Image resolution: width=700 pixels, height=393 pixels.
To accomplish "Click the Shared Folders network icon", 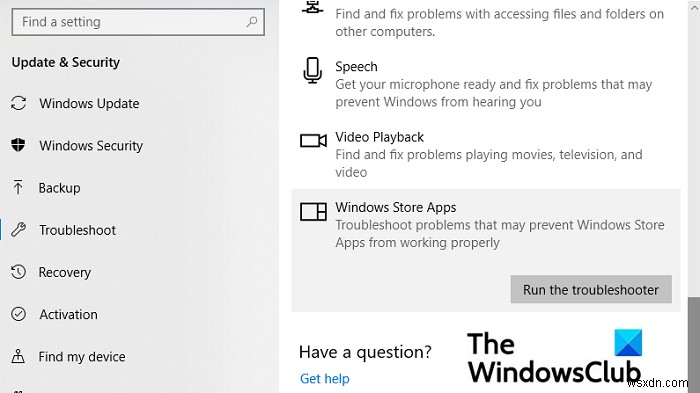I will pyautogui.click(x=312, y=6).
